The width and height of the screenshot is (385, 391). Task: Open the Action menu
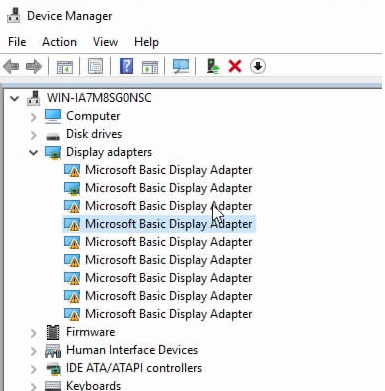[60, 42]
